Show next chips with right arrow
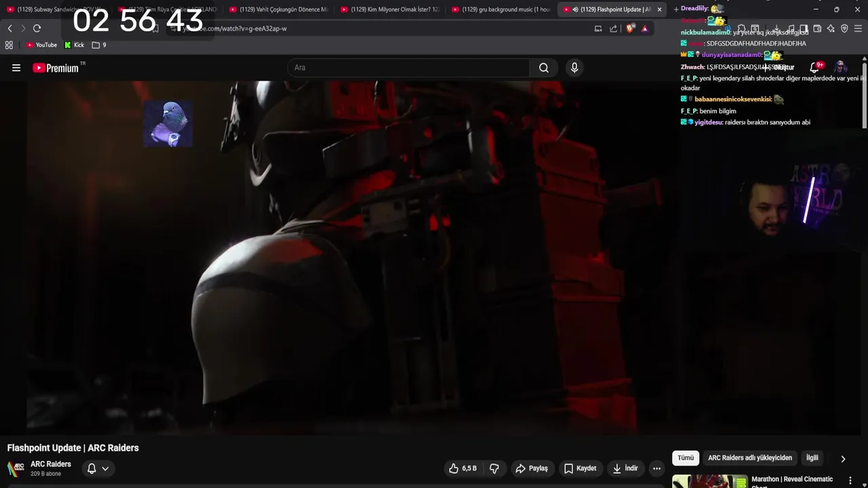 [843, 459]
